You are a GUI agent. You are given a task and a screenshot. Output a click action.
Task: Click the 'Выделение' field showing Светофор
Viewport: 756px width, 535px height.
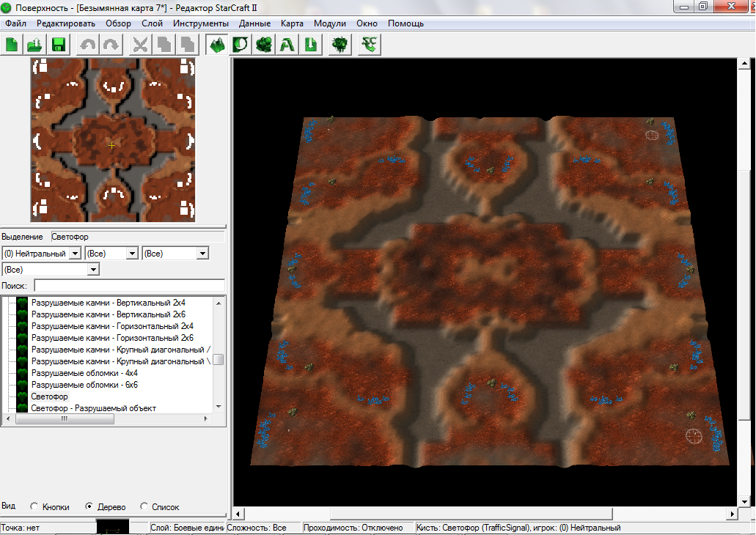(137, 237)
